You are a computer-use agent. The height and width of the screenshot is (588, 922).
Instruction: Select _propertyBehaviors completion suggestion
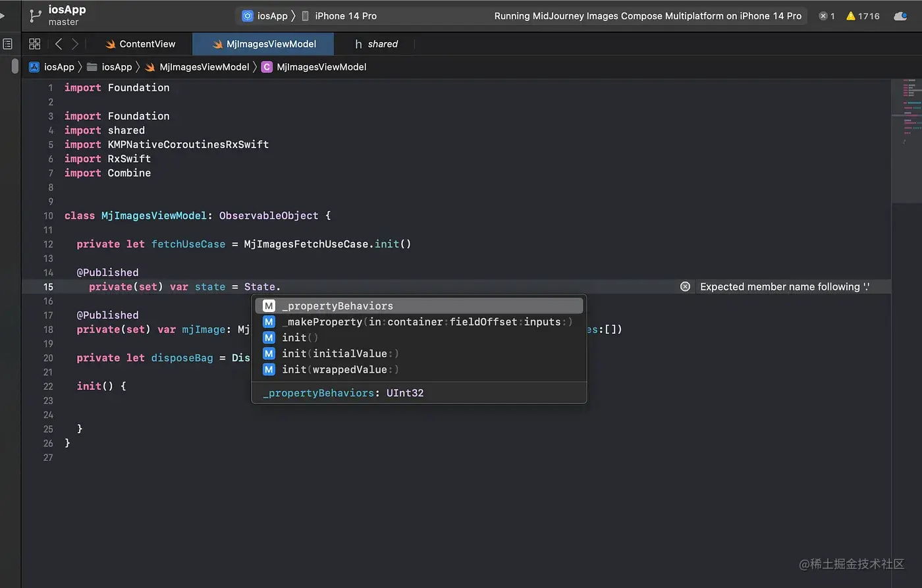[419, 306]
